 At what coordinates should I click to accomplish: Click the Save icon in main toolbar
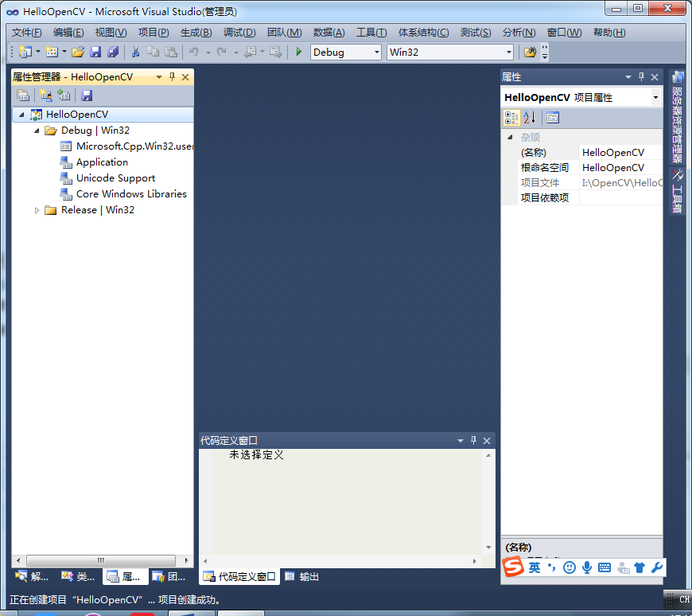(x=95, y=52)
